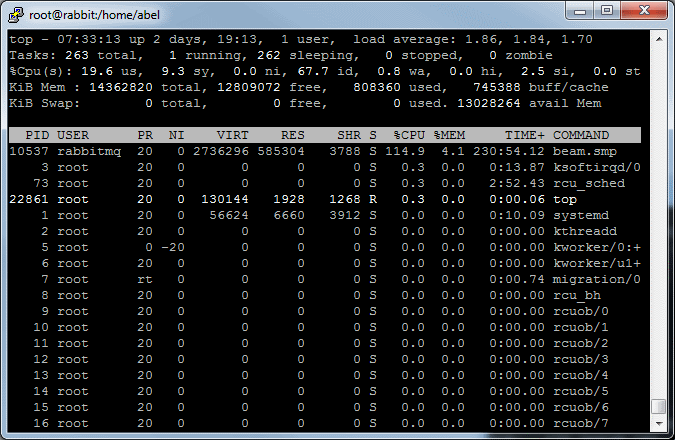Click the SHR column header
The width and height of the screenshot is (675, 440).
tap(349, 135)
